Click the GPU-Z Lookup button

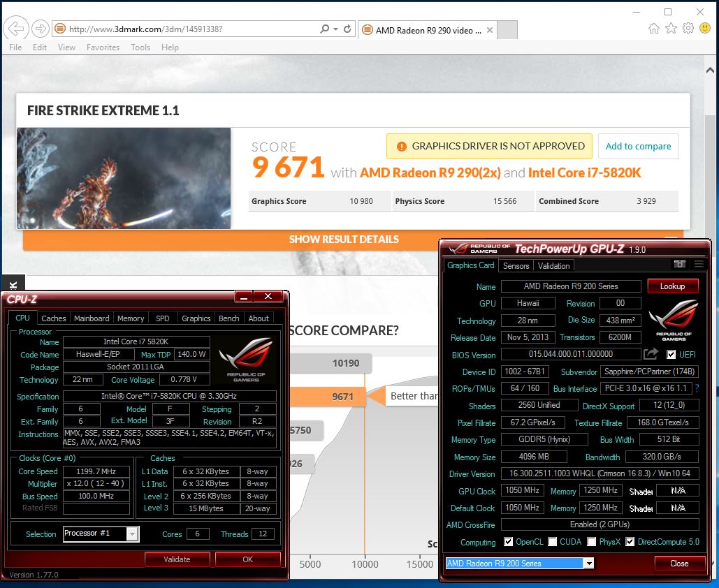[673, 286]
